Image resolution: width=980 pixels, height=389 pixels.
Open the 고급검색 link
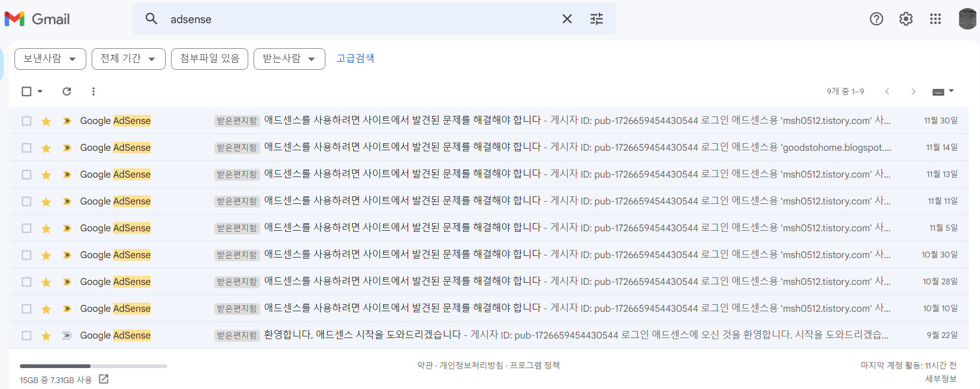(355, 58)
